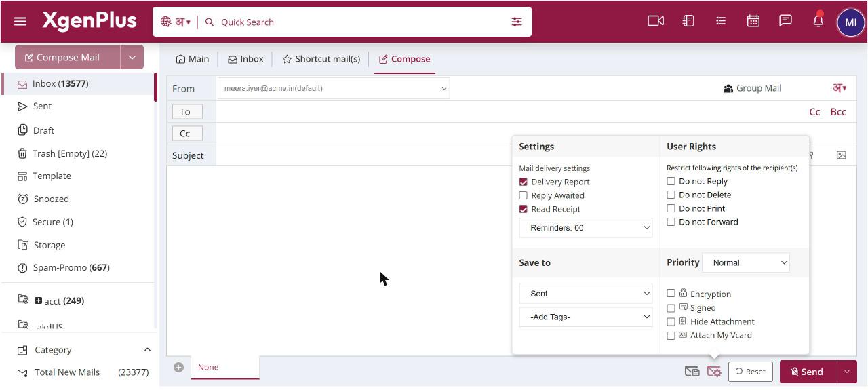The image size is (868, 390).
Task: Open the video meeting icon
Action: tap(656, 21)
